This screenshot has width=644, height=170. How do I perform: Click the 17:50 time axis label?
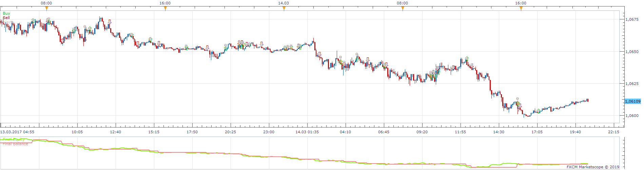pos(192,132)
